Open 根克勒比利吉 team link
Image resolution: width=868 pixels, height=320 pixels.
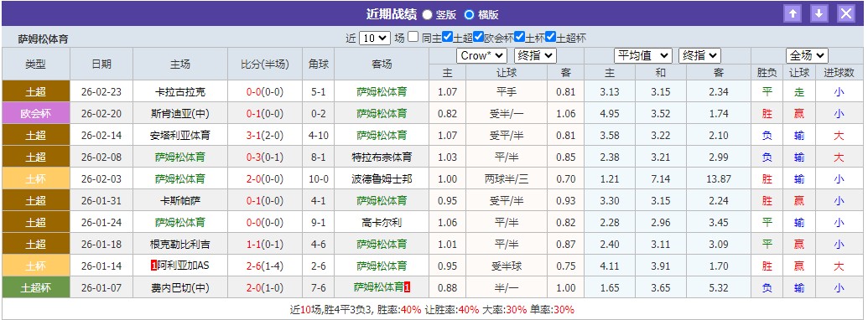point(180,245)
